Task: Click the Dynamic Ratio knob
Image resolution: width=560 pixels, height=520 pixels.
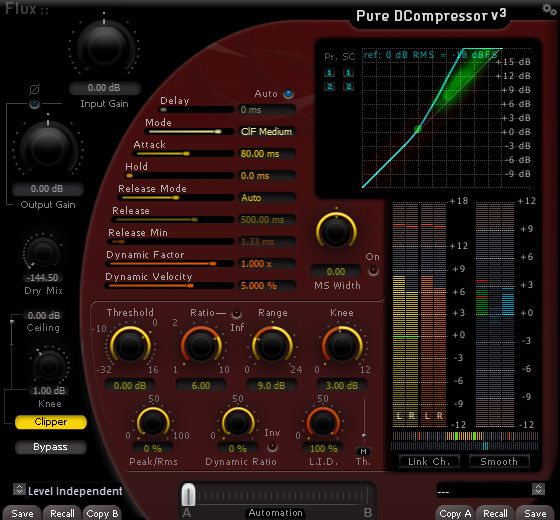Action: [238, 423]
